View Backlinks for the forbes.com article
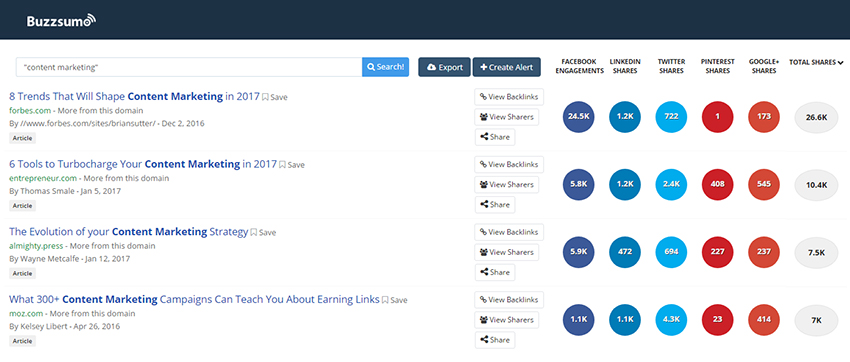The height and width of the screenshot is (362, 850). coord(509,97)
